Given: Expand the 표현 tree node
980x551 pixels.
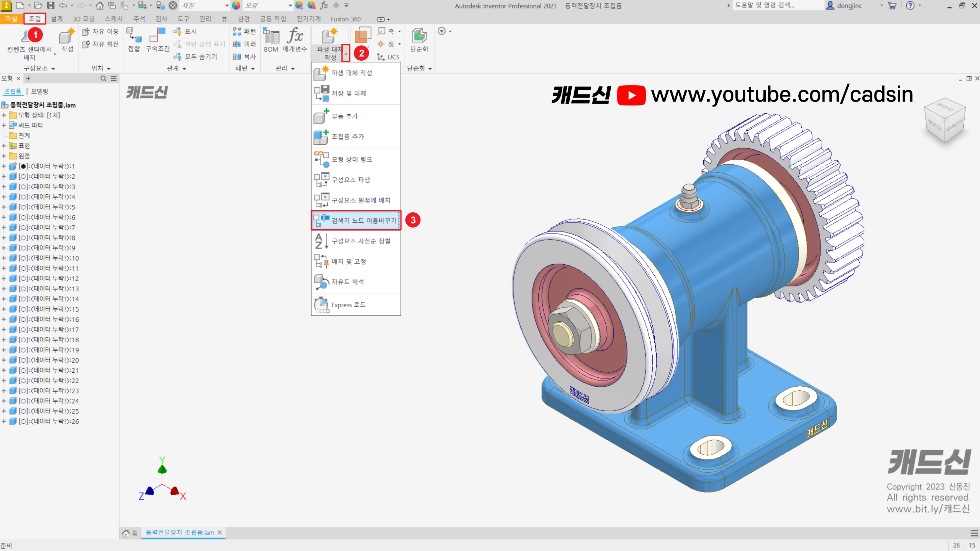Looking at the screenshot, I should point(4,146).
